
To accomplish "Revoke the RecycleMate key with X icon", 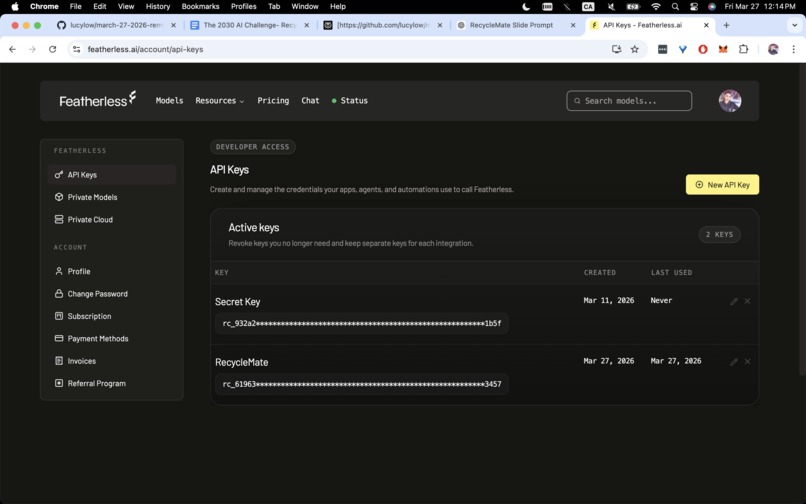I will pyautogui.click(x=747, y=362).
